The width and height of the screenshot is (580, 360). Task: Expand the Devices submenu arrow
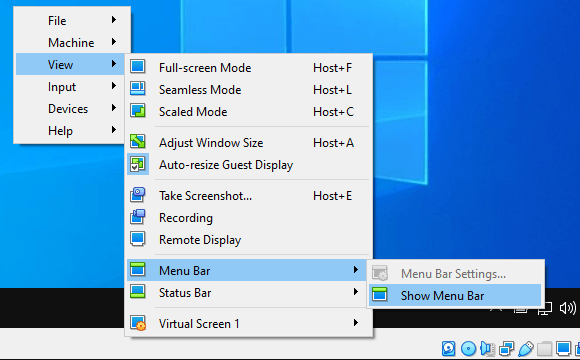[114, 108]
